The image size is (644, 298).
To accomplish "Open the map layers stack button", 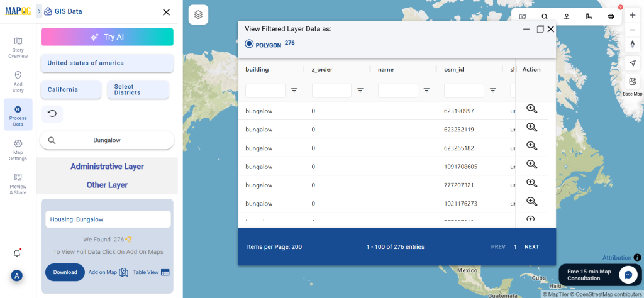I will (198, 15).
